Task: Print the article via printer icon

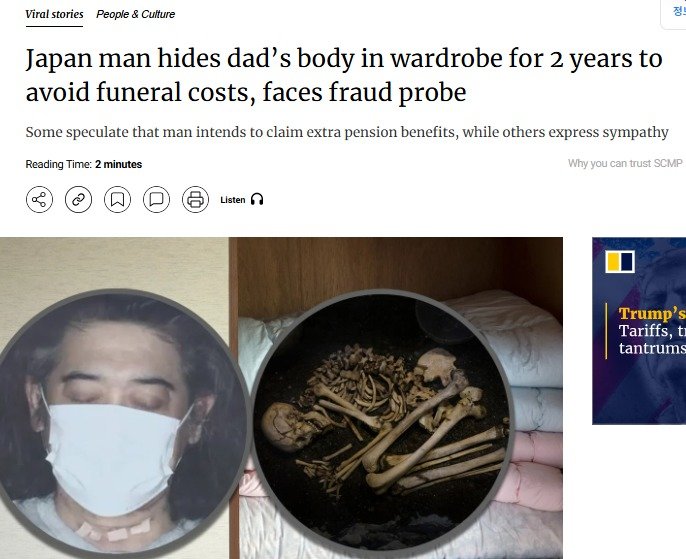Action: 195,199
